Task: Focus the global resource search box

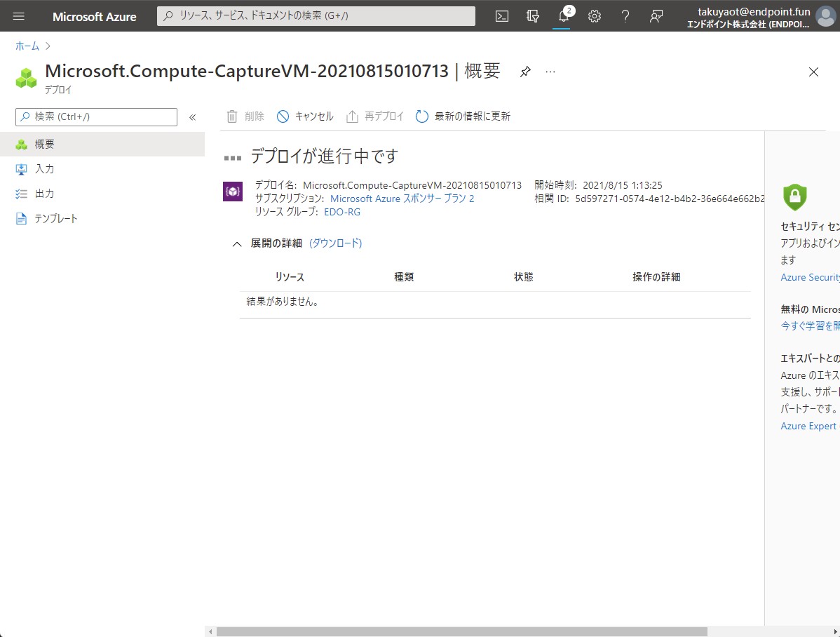Action: coord(316,16)
